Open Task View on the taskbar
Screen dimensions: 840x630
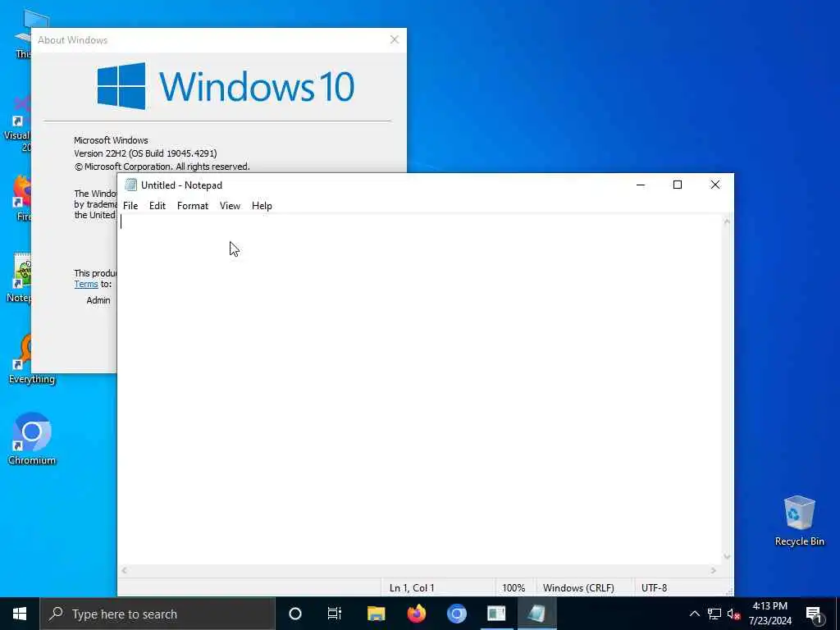(x=335, y=614)
